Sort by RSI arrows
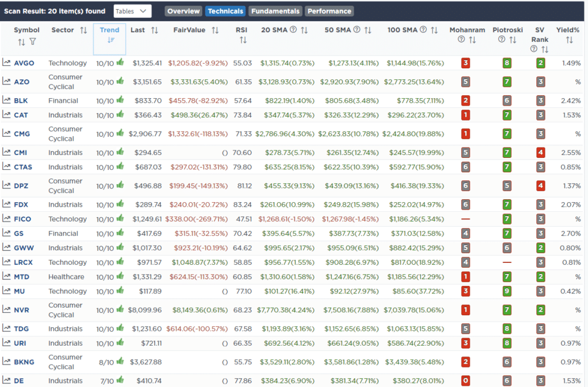Viewport: 588px width, 387px height. coord(243,40)
